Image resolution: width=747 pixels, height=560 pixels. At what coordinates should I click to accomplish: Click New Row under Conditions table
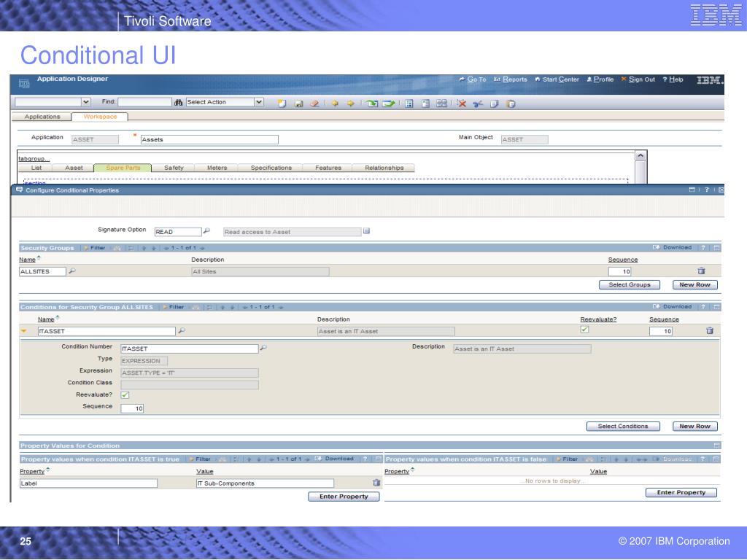(694, 426)
